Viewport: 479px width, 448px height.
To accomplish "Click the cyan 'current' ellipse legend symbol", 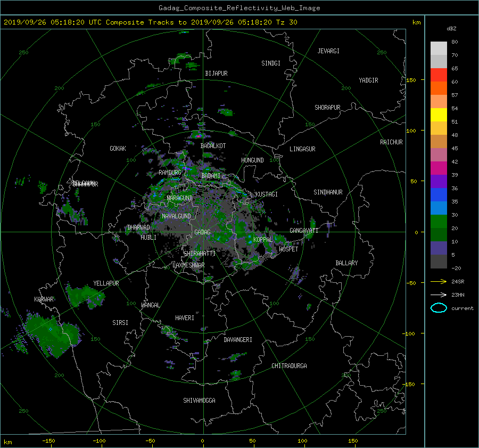I will point(439,308).
